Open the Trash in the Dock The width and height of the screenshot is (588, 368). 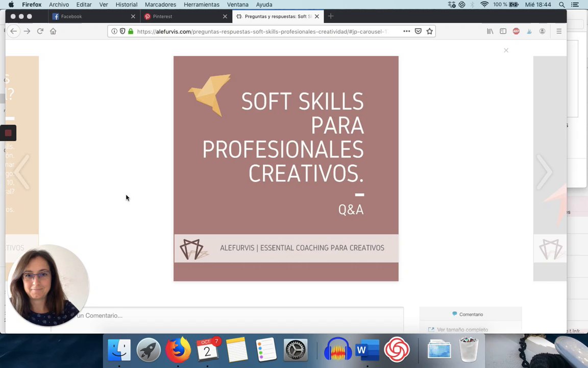(469, 350)
